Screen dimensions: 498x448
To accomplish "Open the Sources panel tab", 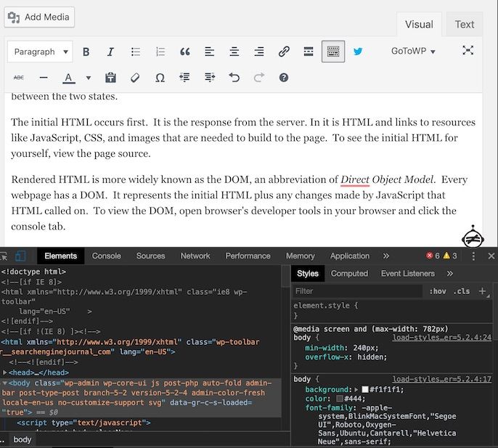I will 150,256.
